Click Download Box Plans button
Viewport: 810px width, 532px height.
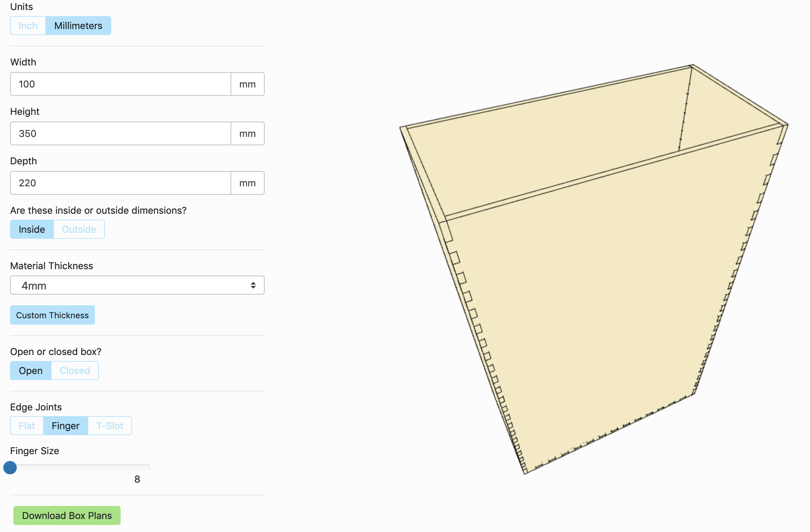point(67,515)
